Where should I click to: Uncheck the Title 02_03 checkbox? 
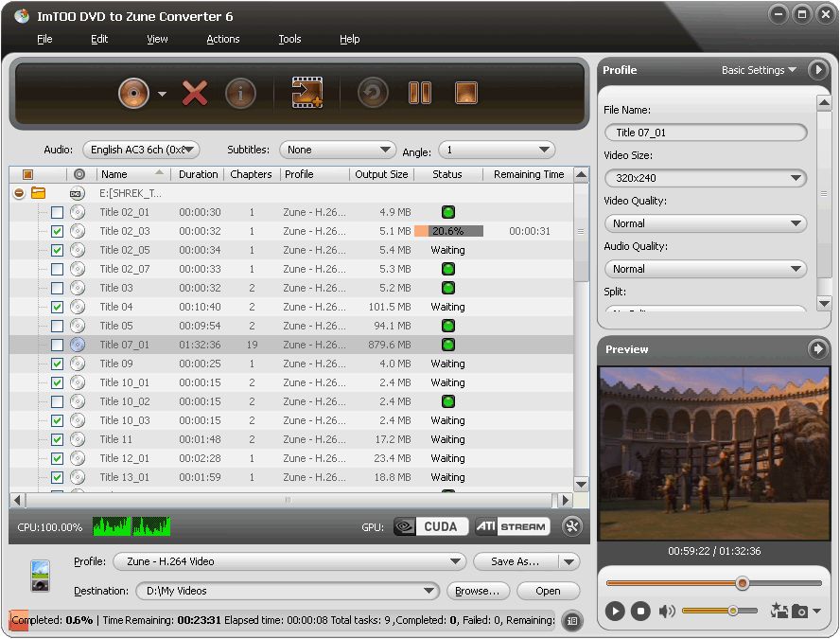point(57,231)
